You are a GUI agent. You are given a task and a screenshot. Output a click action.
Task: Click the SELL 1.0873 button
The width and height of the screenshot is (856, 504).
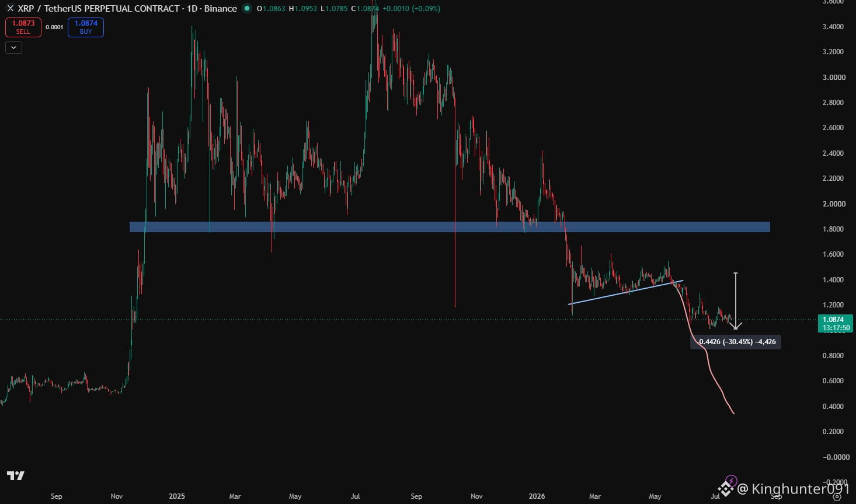23,27
